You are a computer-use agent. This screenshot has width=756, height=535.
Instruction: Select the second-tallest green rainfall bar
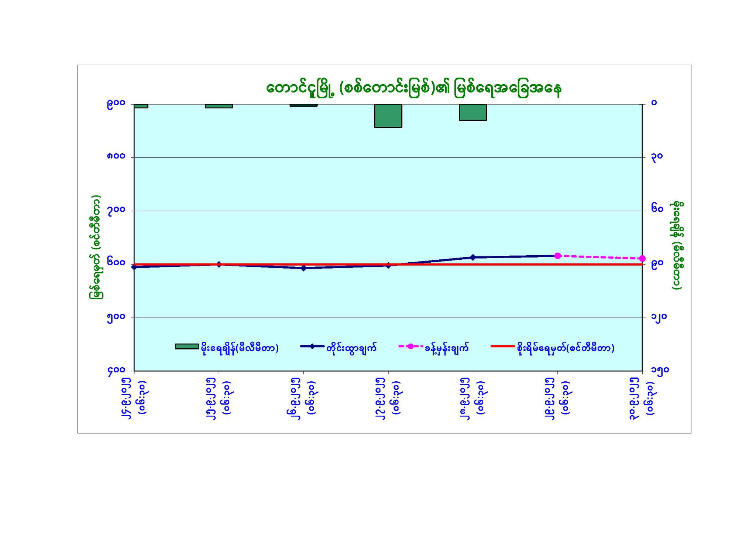tap(473, 112)
